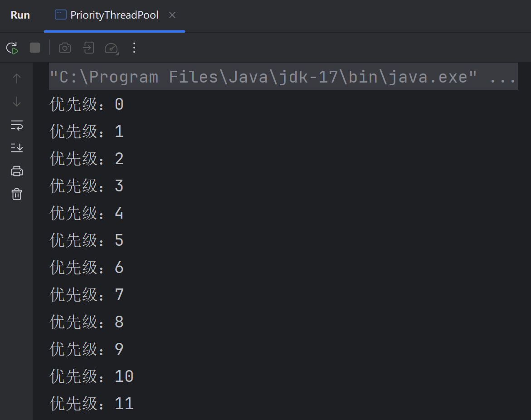
Task: Toggle soft-wrap for console output
Action: tap(17, 125)
